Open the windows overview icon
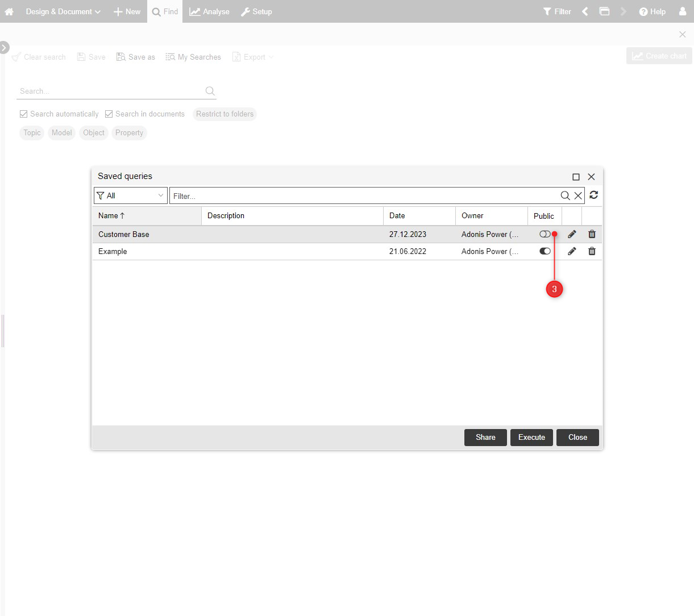This screenshot has height=616, width=694. pos(604,11)
